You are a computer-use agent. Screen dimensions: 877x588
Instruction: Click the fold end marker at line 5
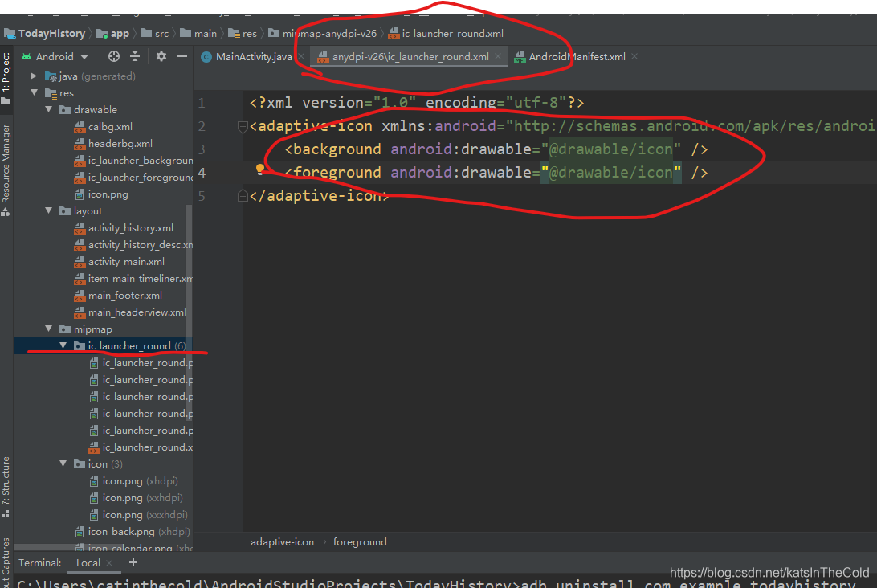click(243, 196)
